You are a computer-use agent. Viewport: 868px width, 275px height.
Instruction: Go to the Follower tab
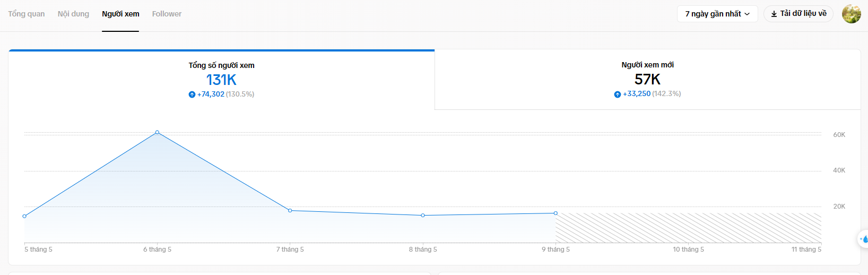pyautogui.click(x=167, y=14)
